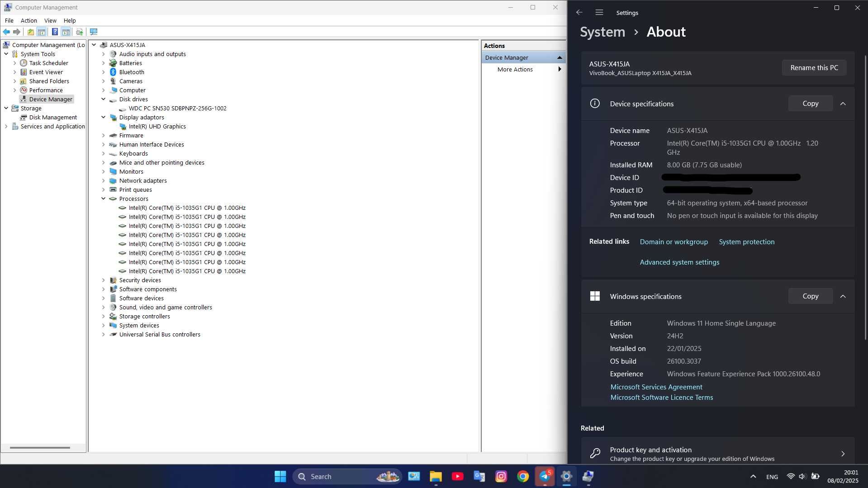
Task: Open YouTube from the taskbar
Action: (457, 476)
